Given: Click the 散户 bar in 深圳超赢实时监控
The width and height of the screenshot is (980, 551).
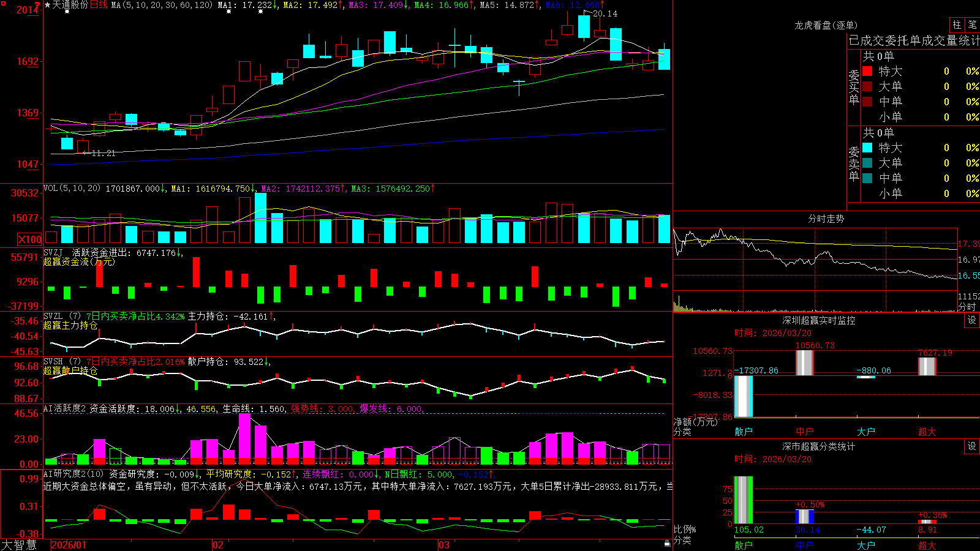Looking at the screenshot, I should click(744, 396).
